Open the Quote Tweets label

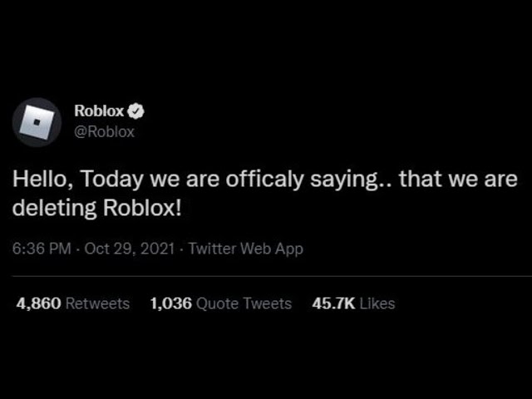click(x=244, y=303)
